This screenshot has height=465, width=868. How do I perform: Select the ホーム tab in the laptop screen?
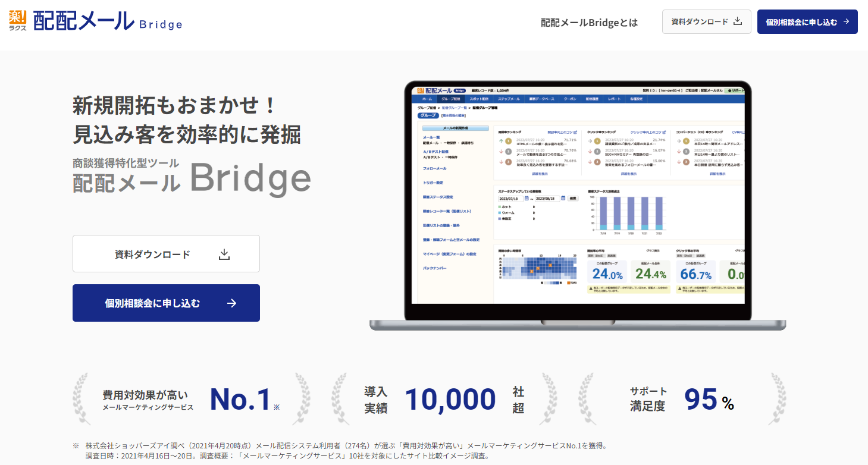(427, 99)
